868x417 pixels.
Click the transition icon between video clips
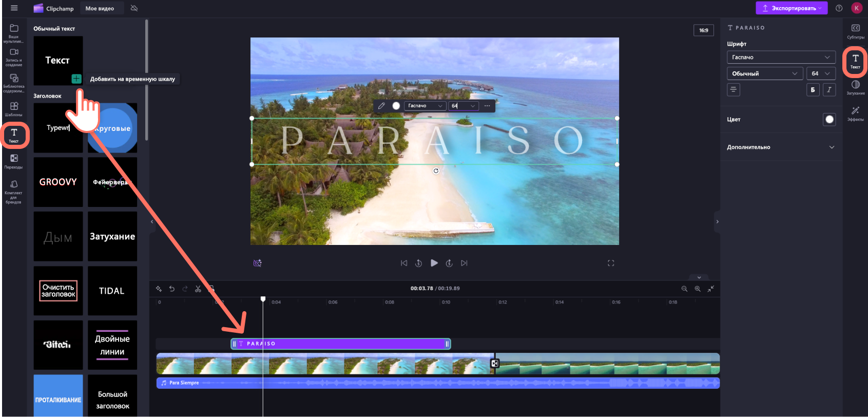tap(495, 364)
